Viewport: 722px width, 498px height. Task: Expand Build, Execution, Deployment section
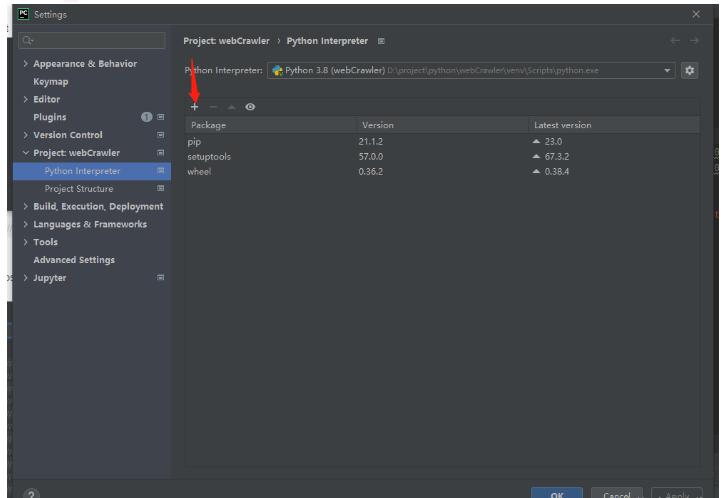(x=26, y=207)
